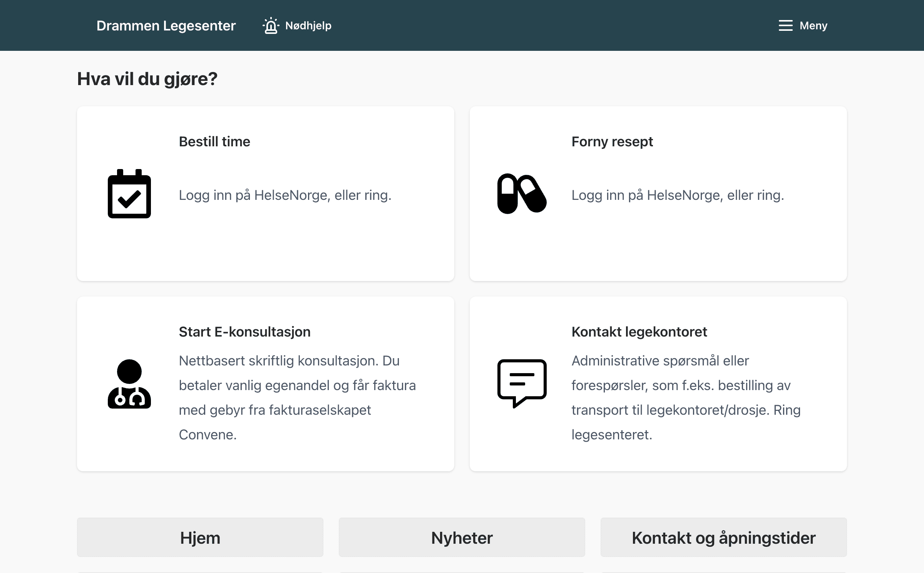
Task: Click the hamburger menu icon
Action: point(785,25)
